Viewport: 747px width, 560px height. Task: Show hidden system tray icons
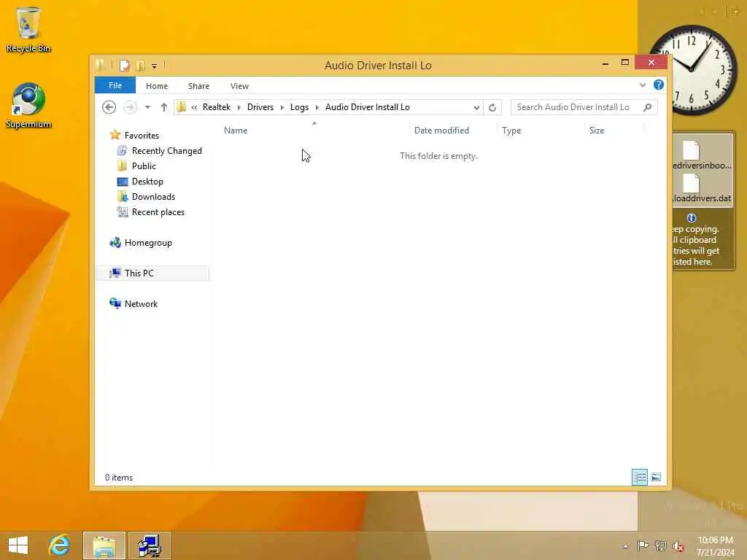(x=625, y=546)
